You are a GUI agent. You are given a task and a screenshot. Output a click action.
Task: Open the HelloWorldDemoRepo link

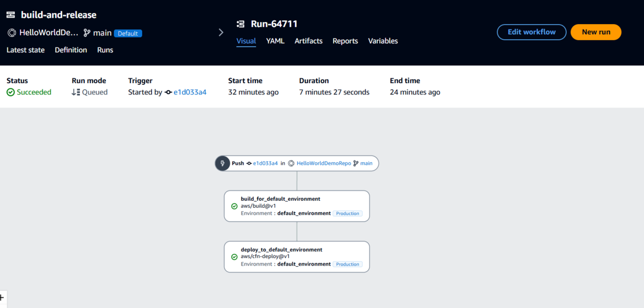click(324, 163)
